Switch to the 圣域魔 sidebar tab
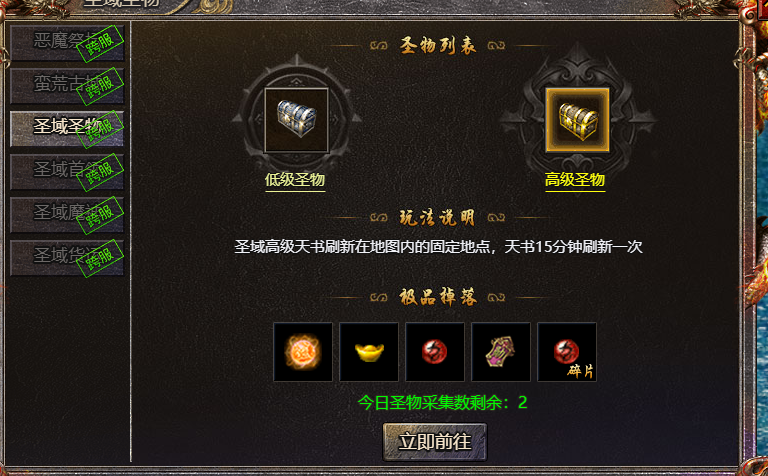768x476 pixels. [x=67, y=215]
